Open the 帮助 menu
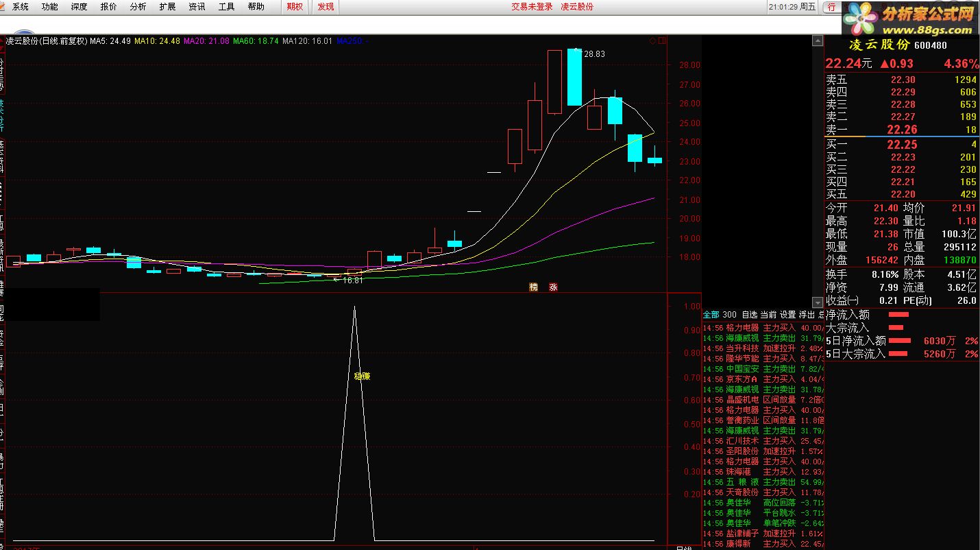The height and width of the screenshot is (550, 980). point(256,7)
